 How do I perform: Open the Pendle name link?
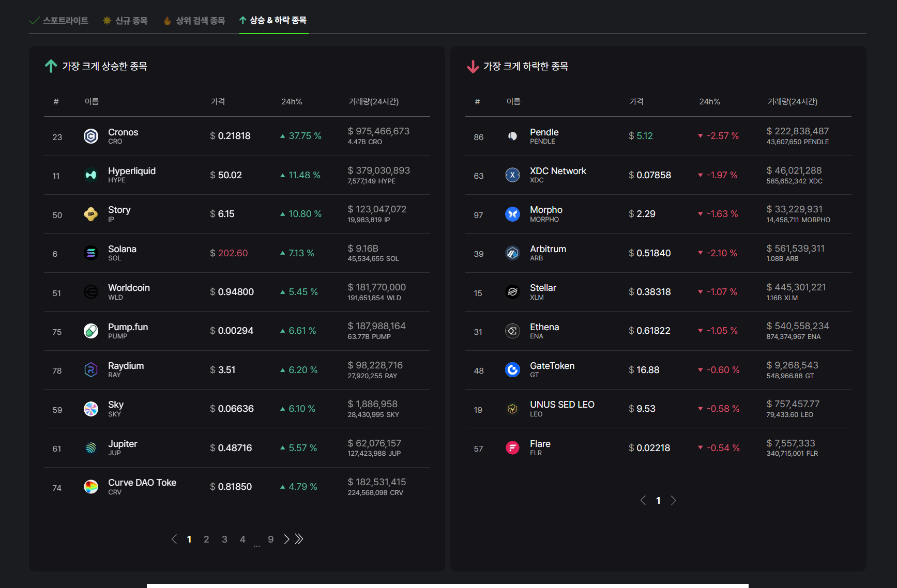click(x=544, y=132)
